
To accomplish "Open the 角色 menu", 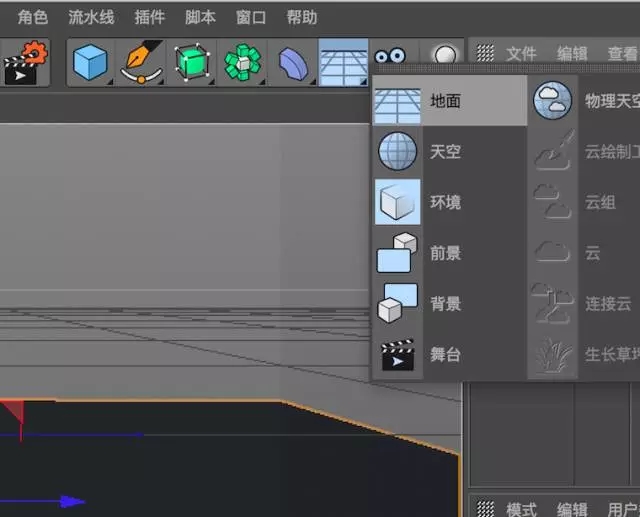I will tap(33, 18).
